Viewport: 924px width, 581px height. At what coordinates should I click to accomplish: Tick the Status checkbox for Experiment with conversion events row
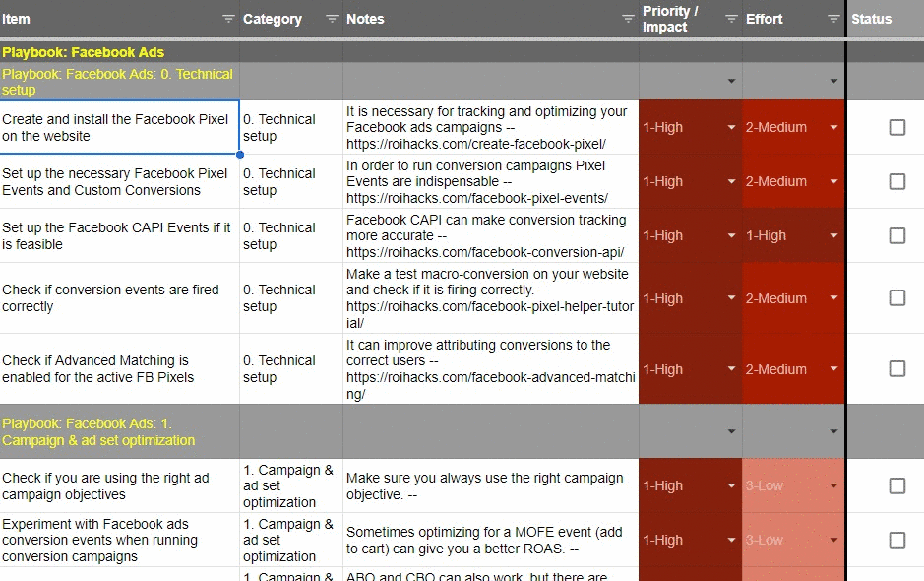[896, 540]
